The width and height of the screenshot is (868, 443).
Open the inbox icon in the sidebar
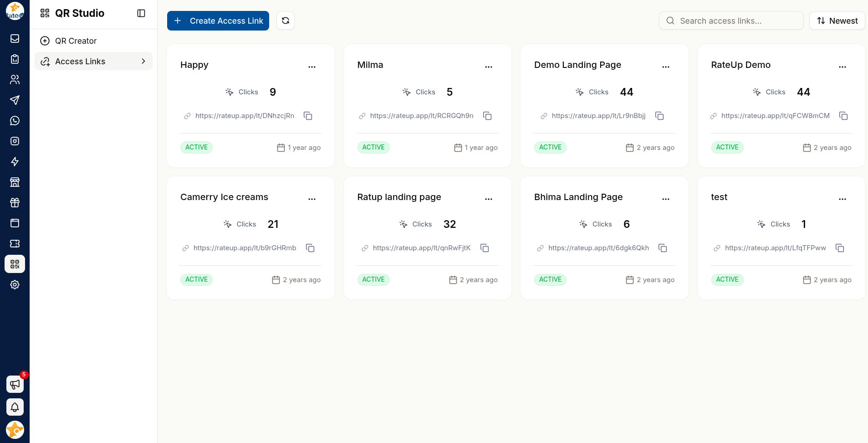(15, 39)
